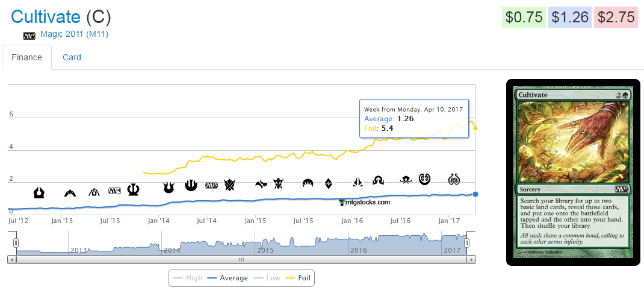Click the left navigator range handle
Viewport: 644px width, 293px height.
pyautogui.click(x=16, y=243)
